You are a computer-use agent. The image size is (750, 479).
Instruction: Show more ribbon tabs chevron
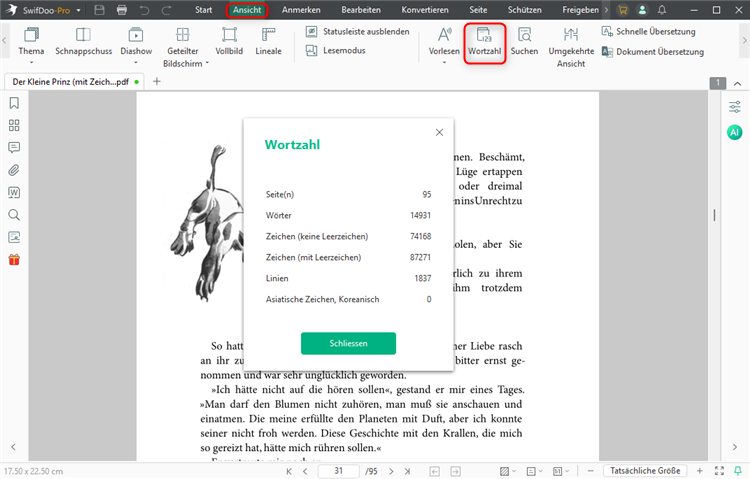607,10
